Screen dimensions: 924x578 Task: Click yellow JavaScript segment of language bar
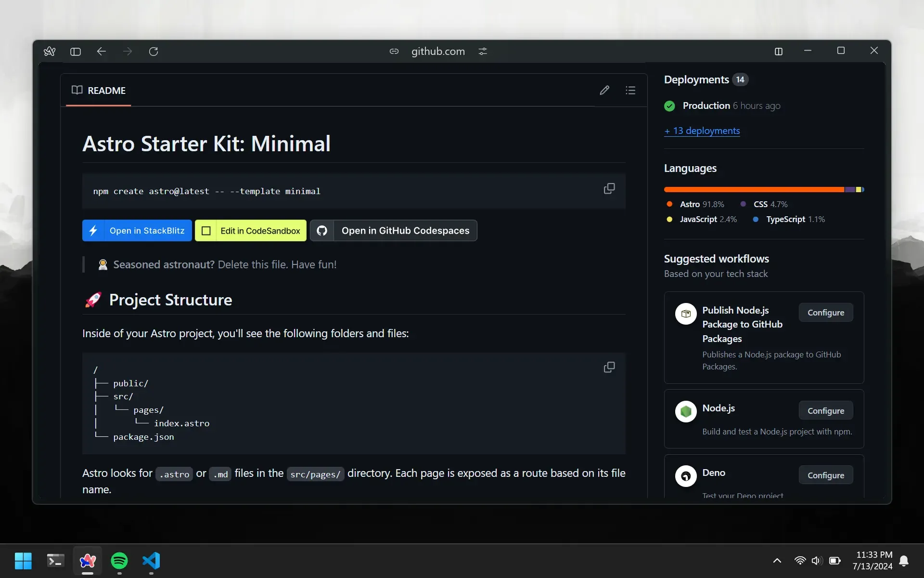pyautogui.click(x=859, y=190)
